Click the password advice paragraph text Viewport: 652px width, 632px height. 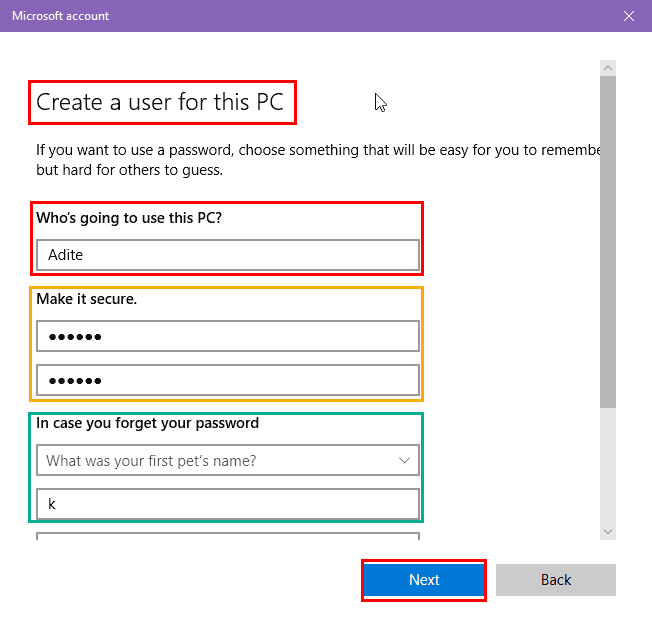tap(318, 160)
